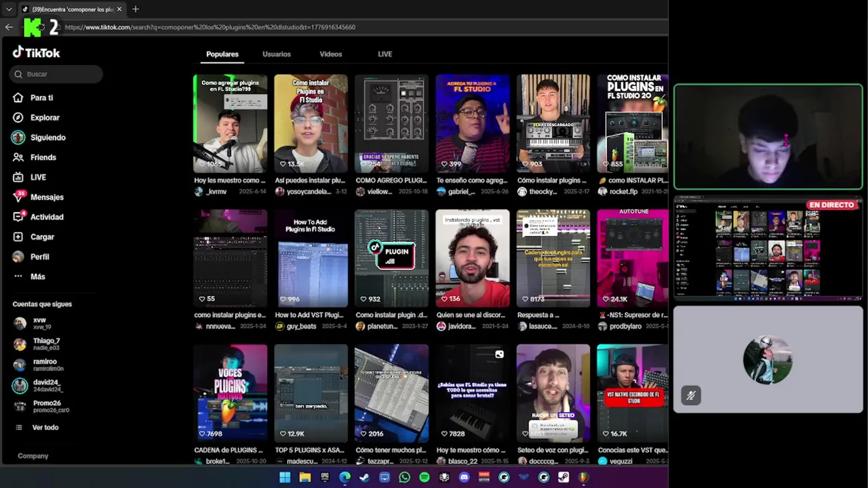Open FL Studio from taskbar
The image size is (868, 488).
tap(583, 477)
